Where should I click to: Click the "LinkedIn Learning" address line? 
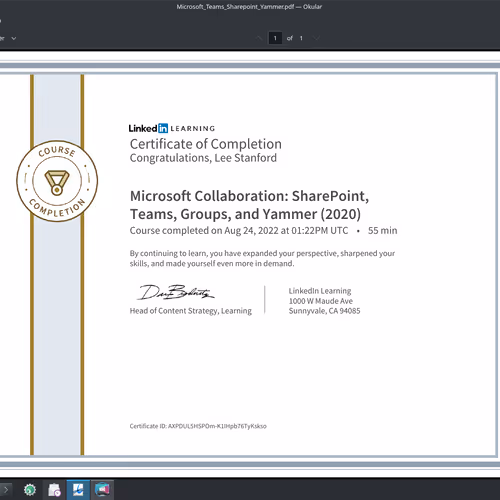pos(320,291)
